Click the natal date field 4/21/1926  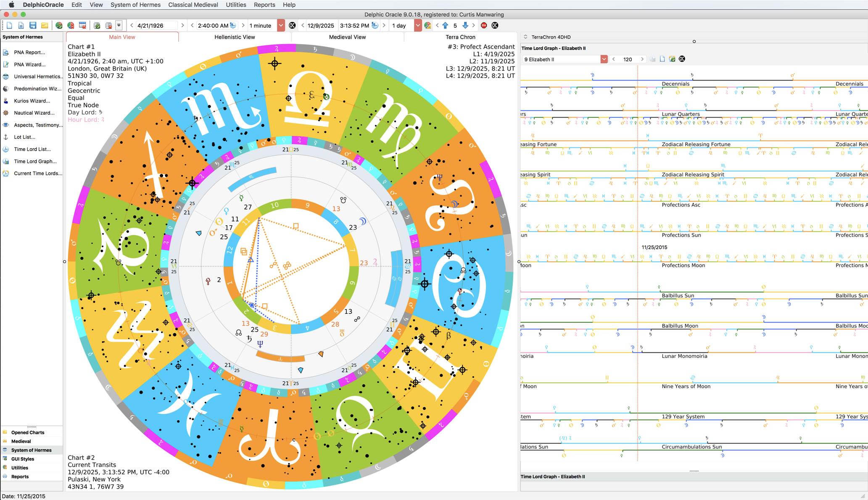pos(156,26)
